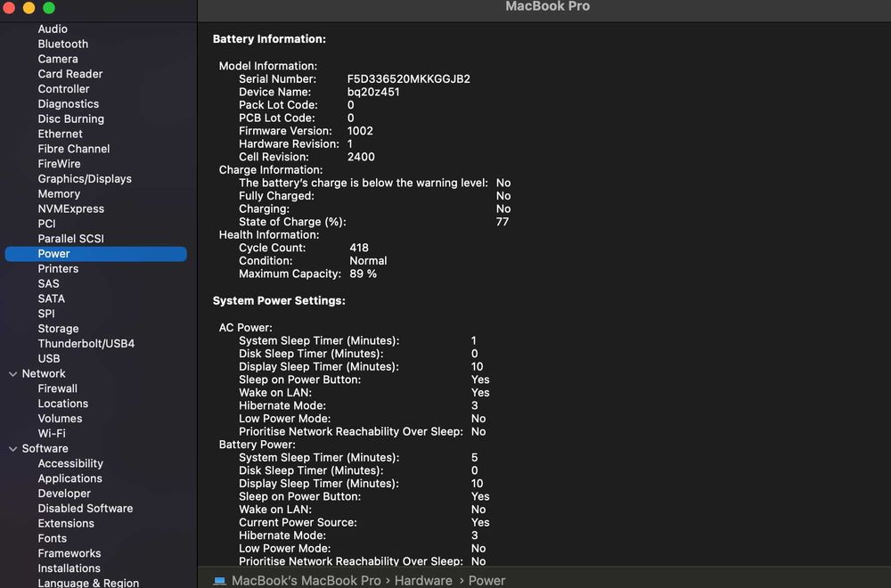This screenshot has height=588, width=891.
Task: Select Storage in the hardware list
Action: 58,329
